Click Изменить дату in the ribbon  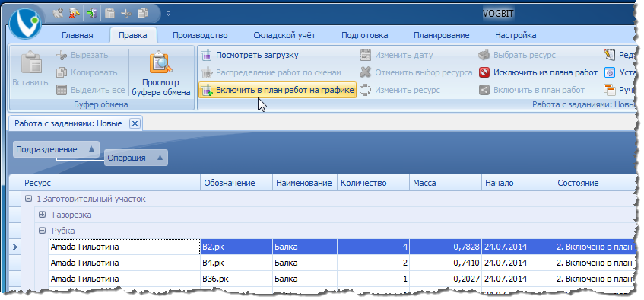tap(396, 55)
